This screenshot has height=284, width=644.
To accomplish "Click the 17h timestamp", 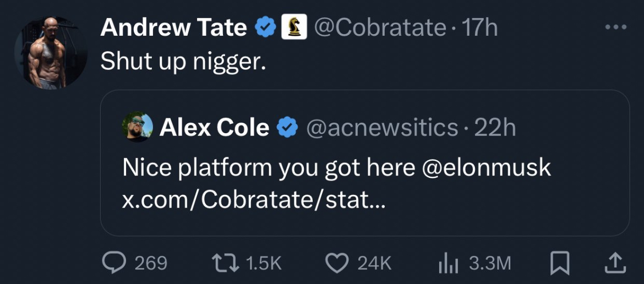I will click(x=480, y=27).
